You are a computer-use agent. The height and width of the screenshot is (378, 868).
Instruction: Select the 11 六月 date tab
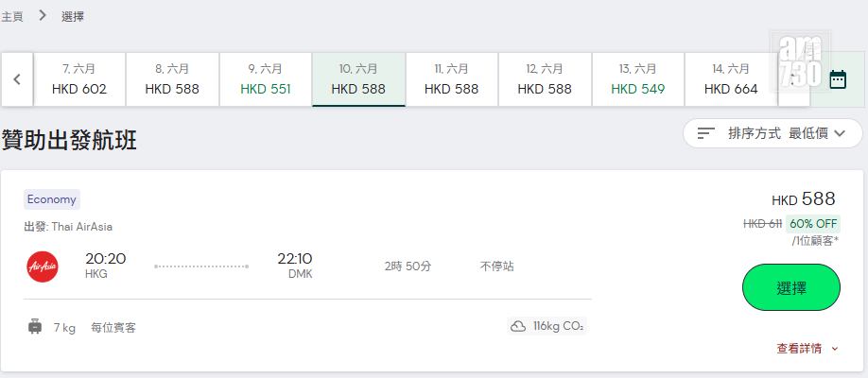tap(451, 79)
